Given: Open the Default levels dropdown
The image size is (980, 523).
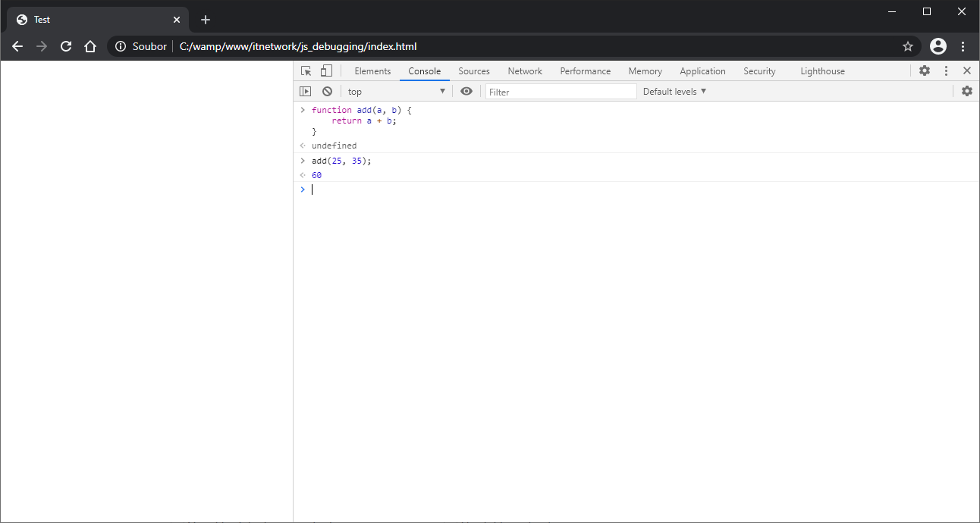Looking at the screenshot, I should click(x=674, y=92).
